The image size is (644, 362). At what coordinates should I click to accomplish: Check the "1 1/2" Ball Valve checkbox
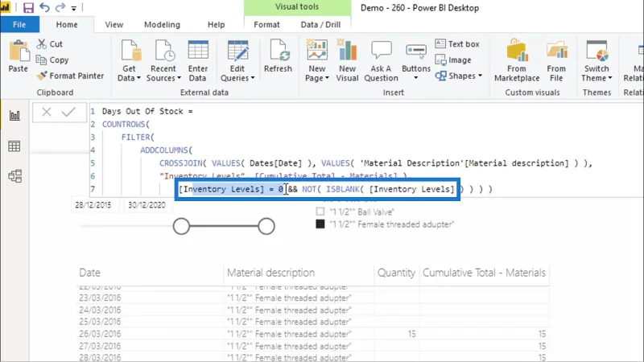[x=320, y=212]
